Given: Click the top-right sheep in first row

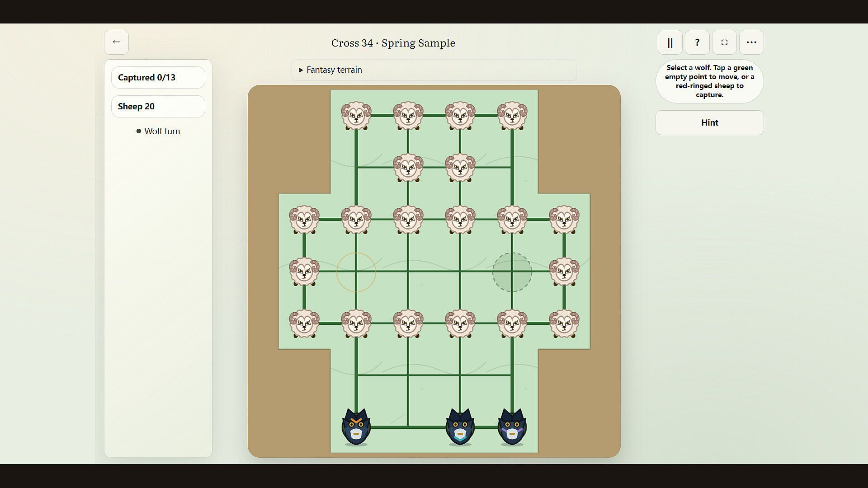Looking at the screenshot, I should coord(512,116).
